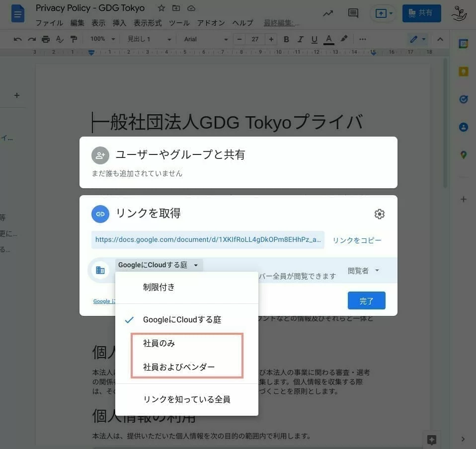Check the cloud save status icon

click(x=191, y=8)
